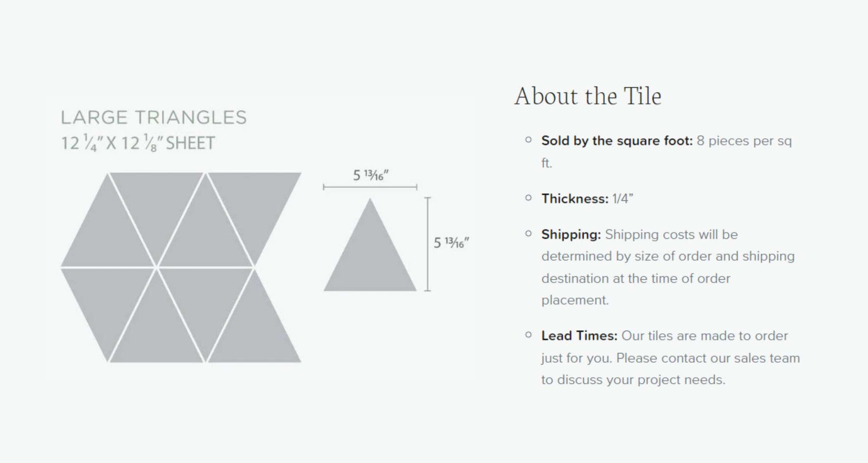The height and width of the screenshot is (463, 868).
Task: Click the Sold by the square foot label
Action: tap(617, 141)
